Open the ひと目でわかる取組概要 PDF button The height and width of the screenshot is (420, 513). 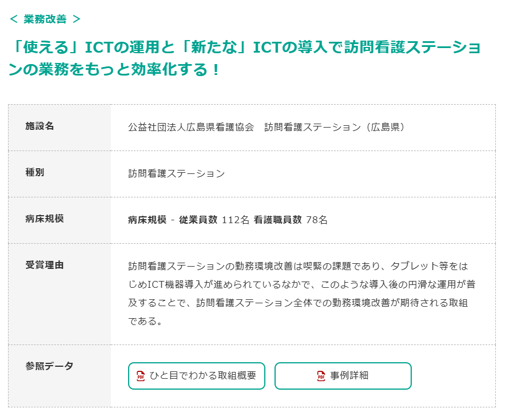pyautogui.click(x=197, y=376)
